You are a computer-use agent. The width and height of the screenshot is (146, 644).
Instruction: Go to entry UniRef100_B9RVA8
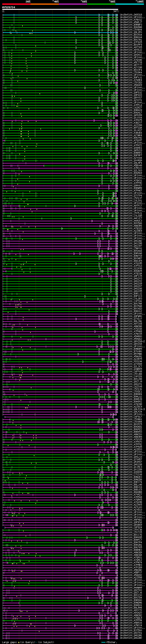[x=131, y=254]
